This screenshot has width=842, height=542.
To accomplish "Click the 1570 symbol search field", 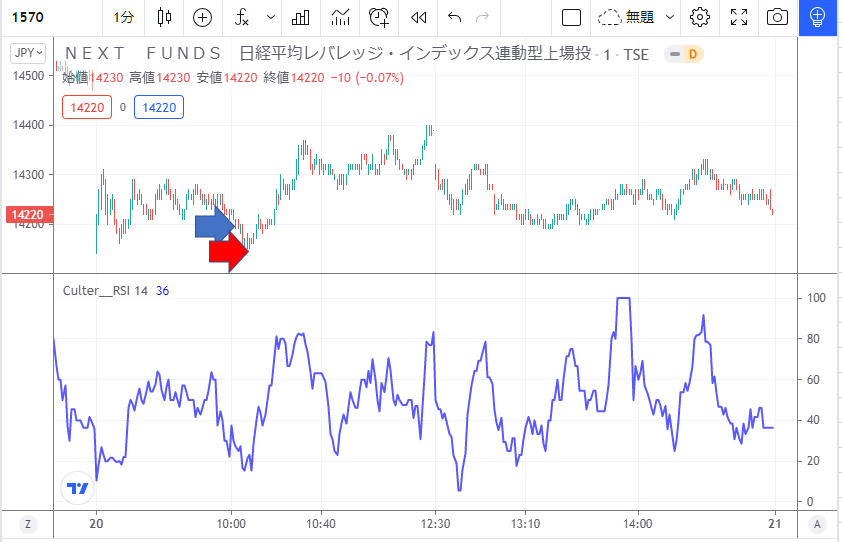I will [x=51, y=17].
